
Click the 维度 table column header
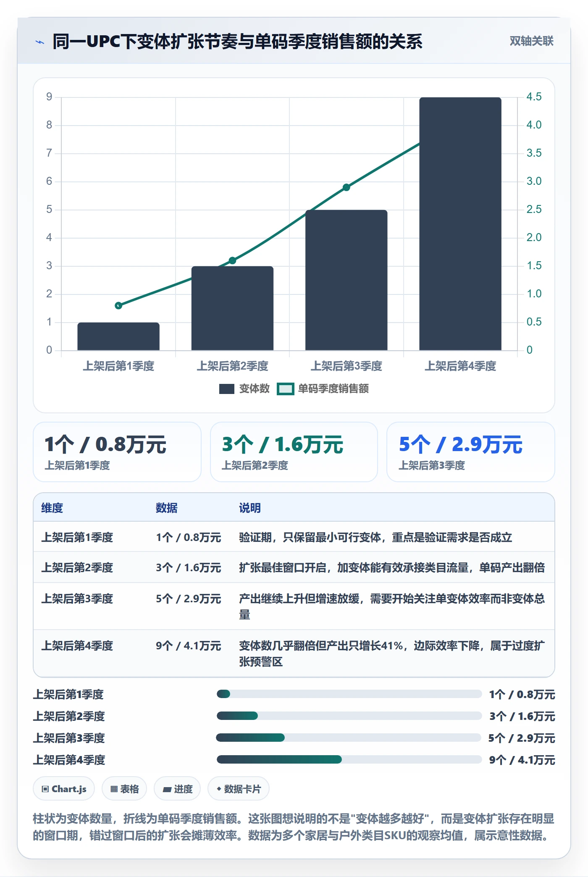52,508
